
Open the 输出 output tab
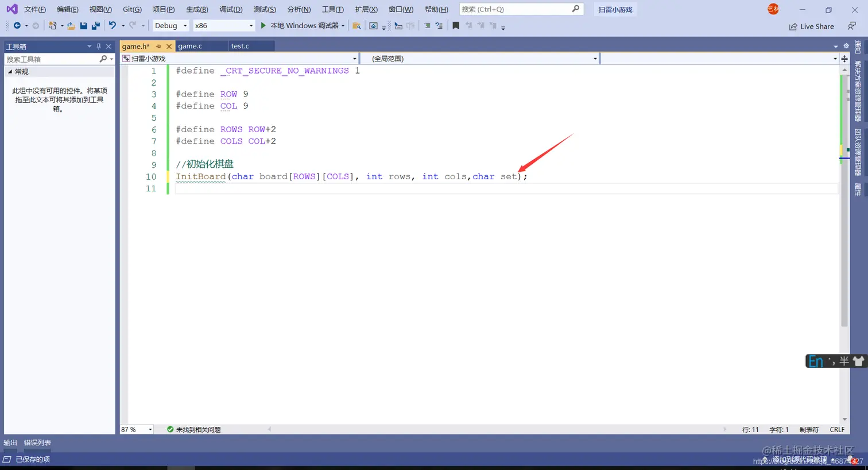tap(10, 442)
